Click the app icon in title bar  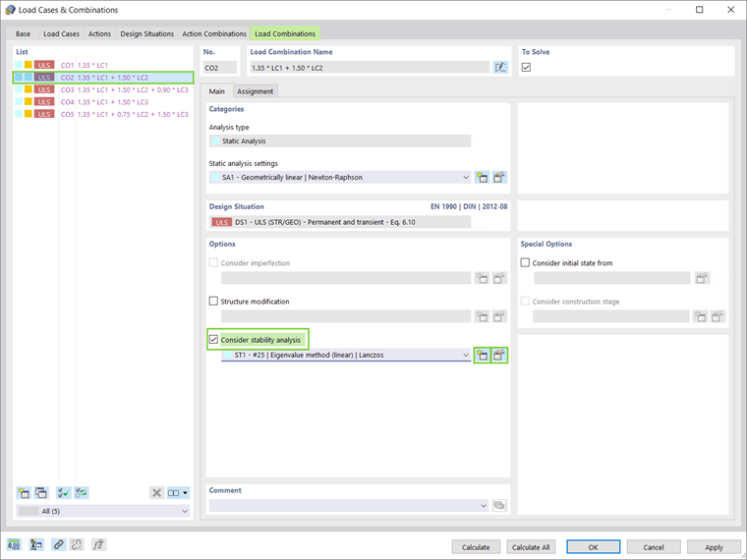10,10
